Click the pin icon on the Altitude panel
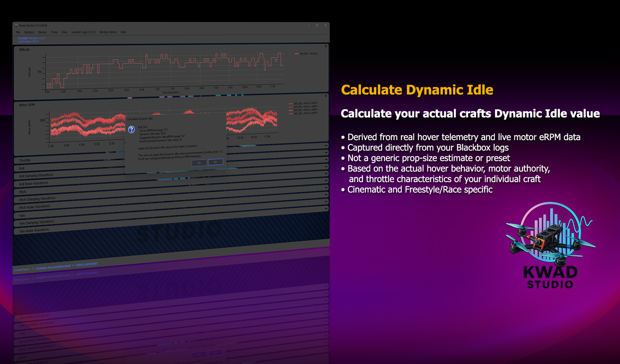Image resolution: width=620 pixels, height=364 pixels. point(326,47)
